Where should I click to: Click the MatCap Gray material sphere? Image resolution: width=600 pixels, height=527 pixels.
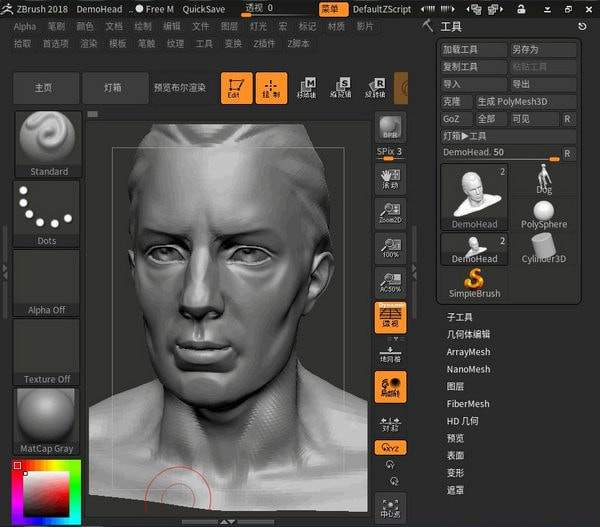click(x=47, y=415)
